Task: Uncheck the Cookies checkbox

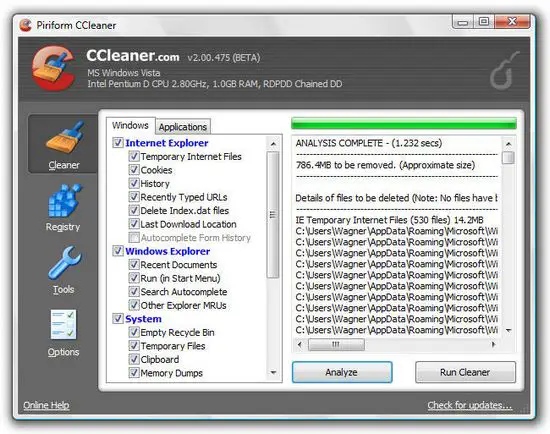Action: tap(134, 170)
